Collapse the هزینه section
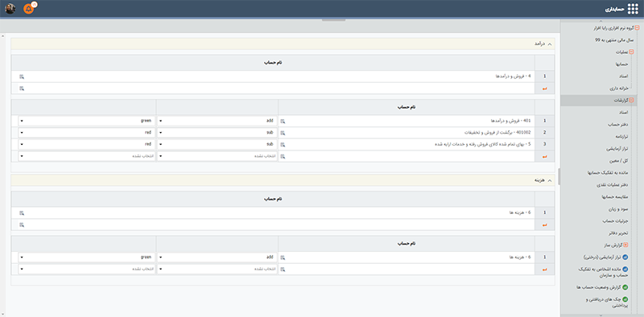 (550, 180)
